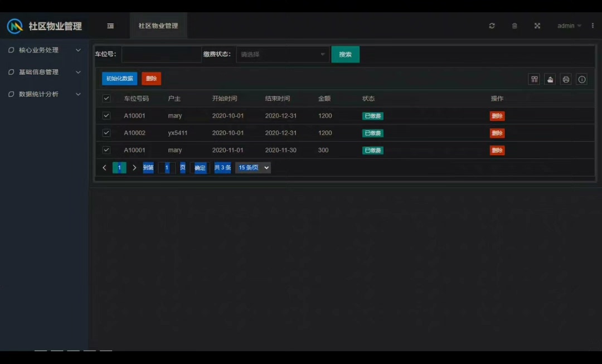Open the vertical three-dot more menu
Image resolution: width=602 pixels, height=364 pixels.
593,26
